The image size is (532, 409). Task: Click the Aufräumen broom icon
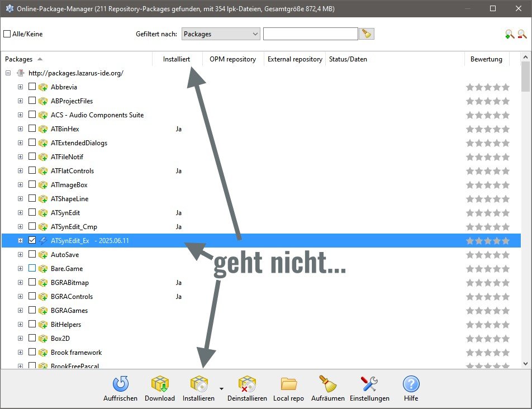point(327,384)
